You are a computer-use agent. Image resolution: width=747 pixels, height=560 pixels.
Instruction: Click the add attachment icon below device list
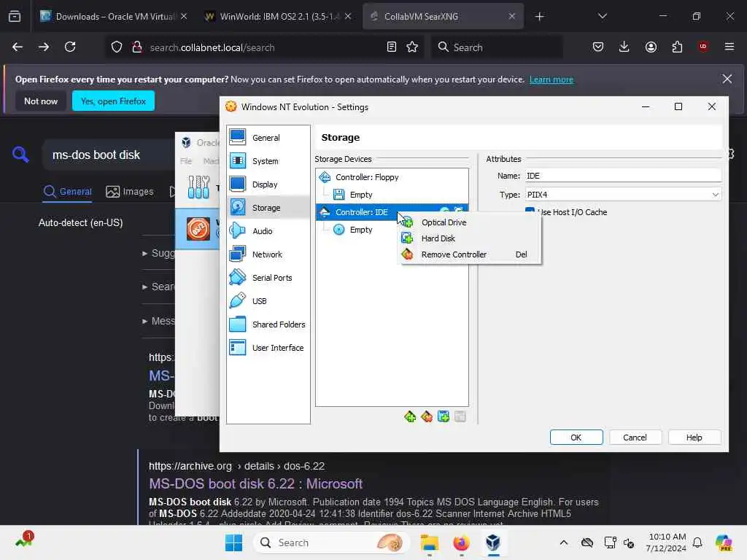point(444,417)
